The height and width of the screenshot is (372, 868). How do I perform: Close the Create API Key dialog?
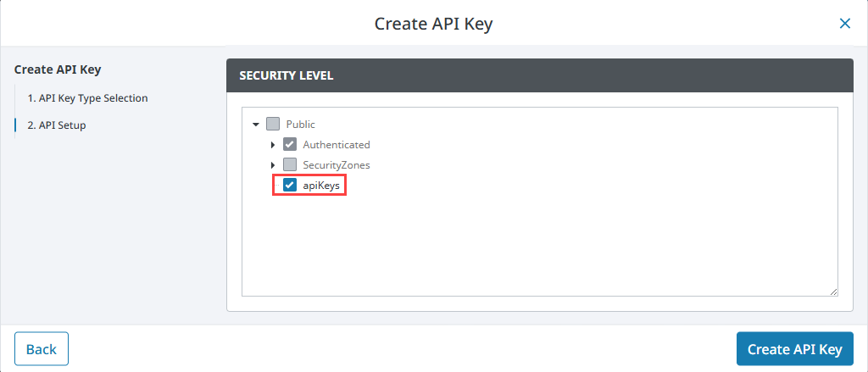coord(844,24)
